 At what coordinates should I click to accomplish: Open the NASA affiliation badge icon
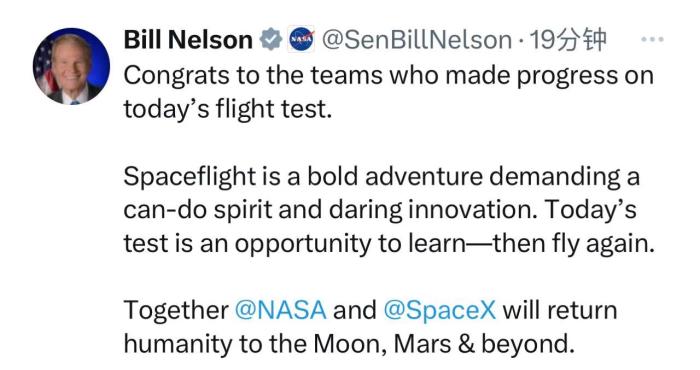click(x=301, y=40)
